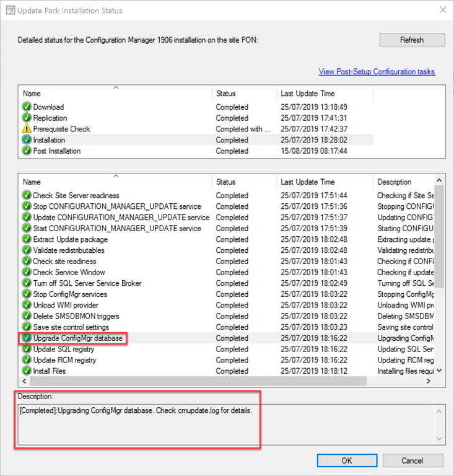
Task: Click the green check icon beside Download
Action: pyautogui.click(x=27, y=107)
